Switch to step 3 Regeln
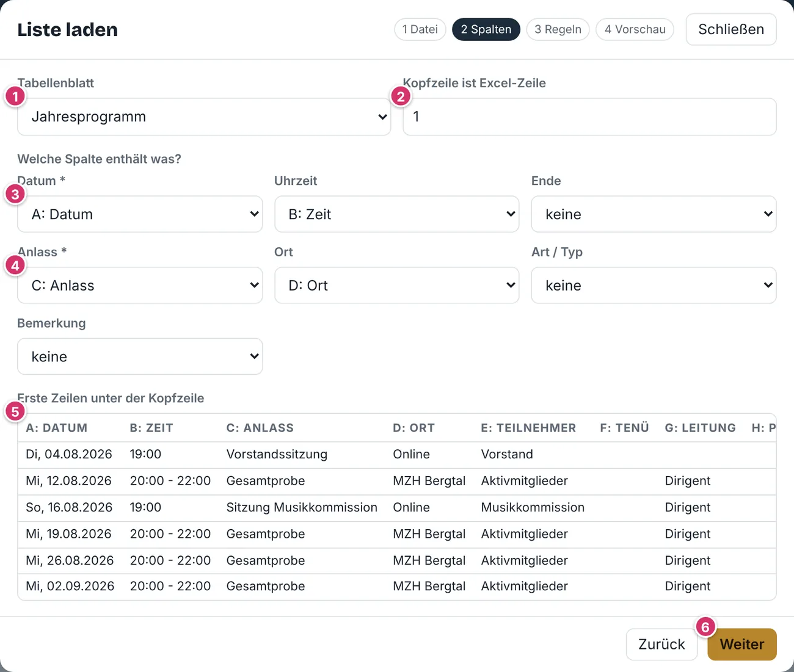Screen dimensions: 794x672 tap(558, 29)
